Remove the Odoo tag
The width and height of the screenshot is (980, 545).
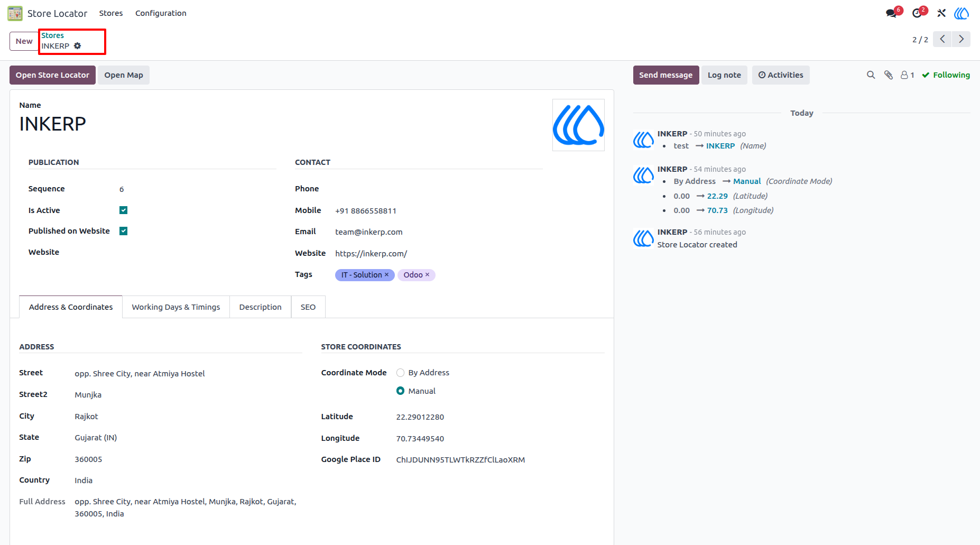pos(427,275)
